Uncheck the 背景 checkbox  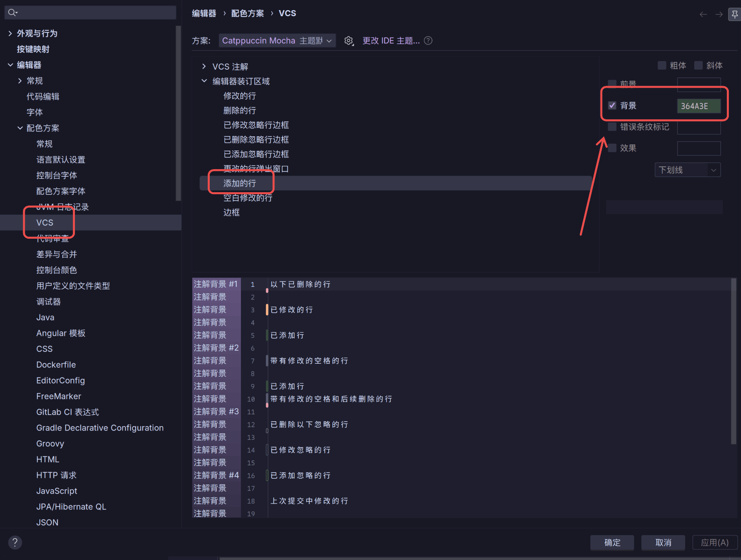point(612,106)
